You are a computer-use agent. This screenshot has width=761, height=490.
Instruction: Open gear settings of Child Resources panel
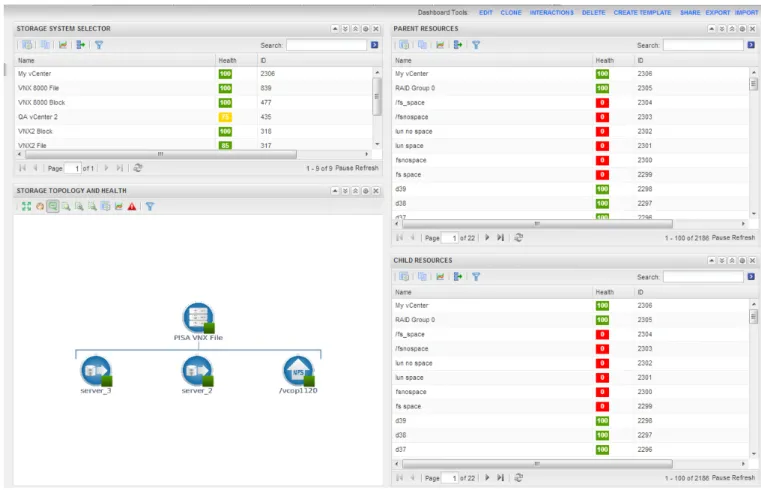point(742,261)
